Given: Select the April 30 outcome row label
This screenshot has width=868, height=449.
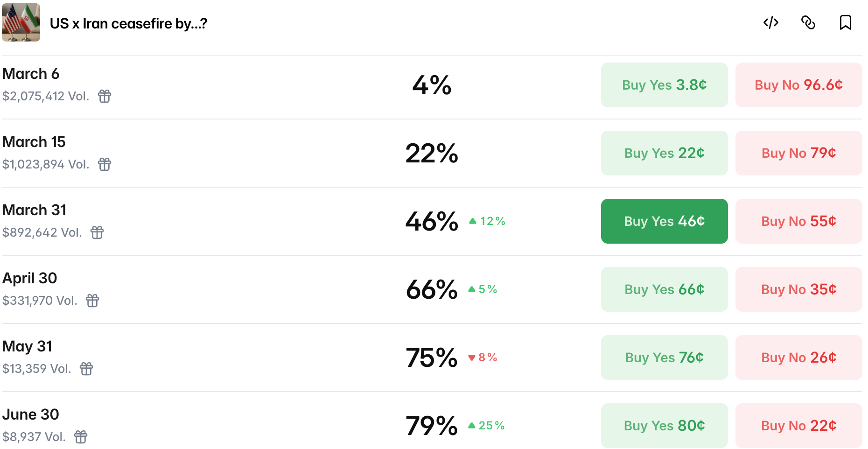Looking at the screenshot, I should (30, 278).
